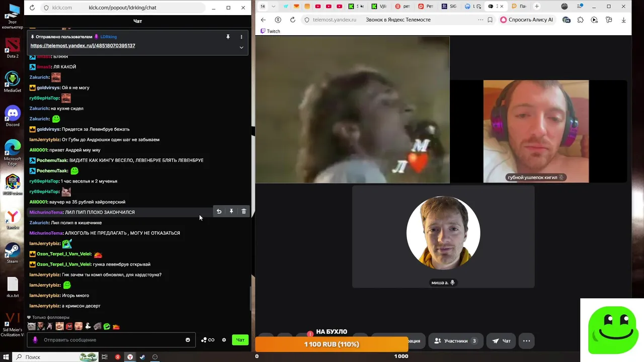Open the Twitch bookmark

tap(270, 31)
